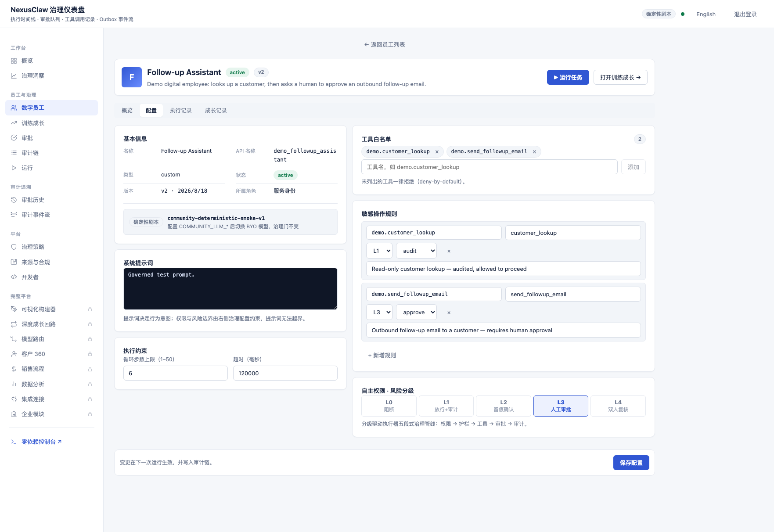Image resolution: width=774 pixels, height=532 pixels.
Task: Open the 零依赖控制台 link
Action: tap(42, 442)
